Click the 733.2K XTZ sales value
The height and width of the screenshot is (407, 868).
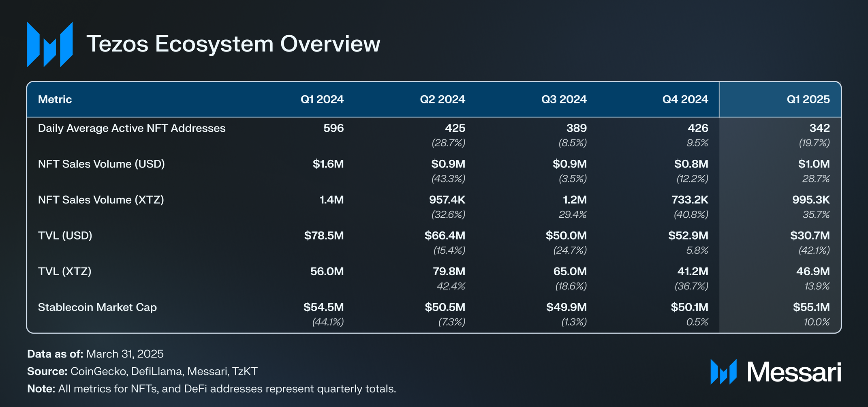tap(691, 200)
